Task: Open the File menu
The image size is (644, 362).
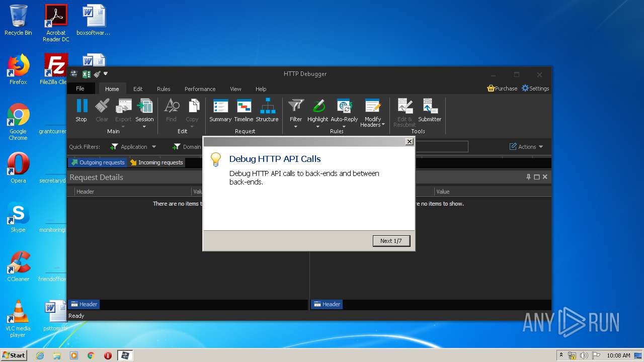Action: tap(80, 88)
